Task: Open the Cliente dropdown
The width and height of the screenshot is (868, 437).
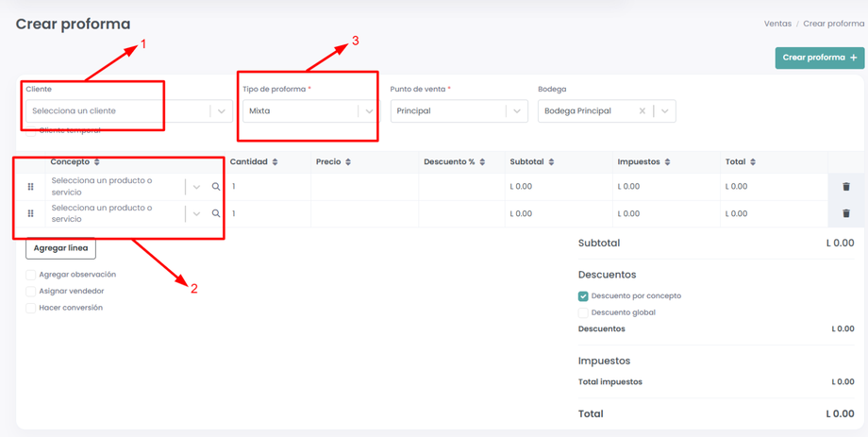Action: (x=221, y=111)
